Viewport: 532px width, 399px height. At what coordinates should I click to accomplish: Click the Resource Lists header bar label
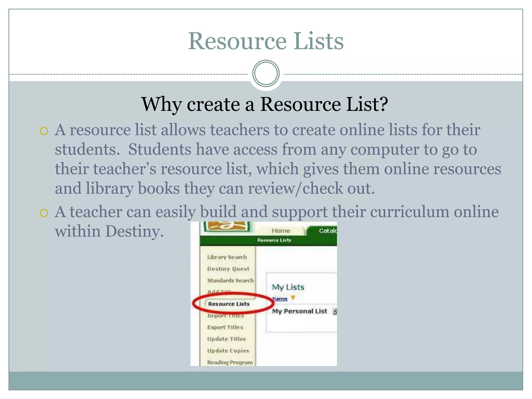pyautogui.click(x=274, y=240)
